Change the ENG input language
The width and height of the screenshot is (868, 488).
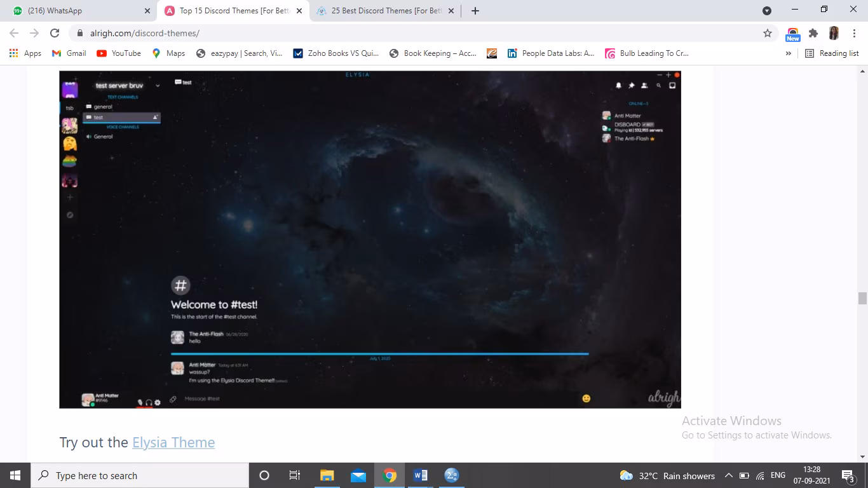[x=778, y=475]
